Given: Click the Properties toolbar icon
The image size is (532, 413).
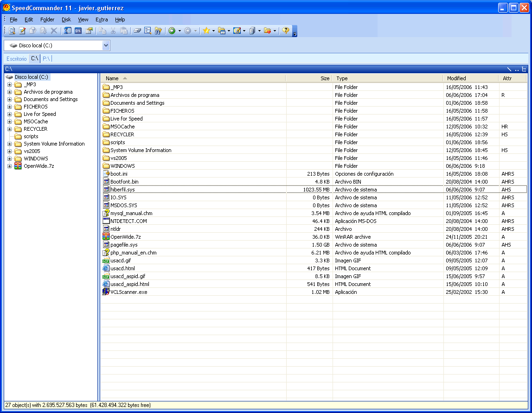Looking at the screenshot, I should coord(89,31).
